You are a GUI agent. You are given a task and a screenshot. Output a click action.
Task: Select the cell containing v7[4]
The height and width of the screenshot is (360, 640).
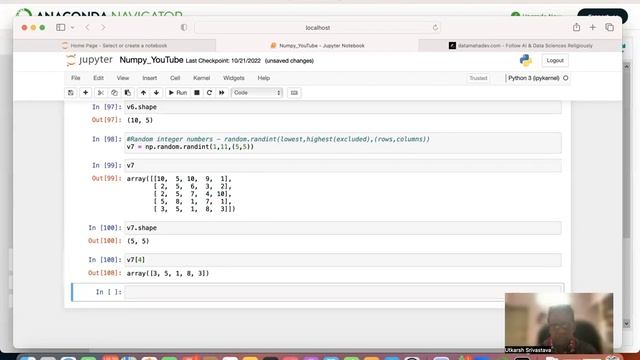click(x=343, y=260)
